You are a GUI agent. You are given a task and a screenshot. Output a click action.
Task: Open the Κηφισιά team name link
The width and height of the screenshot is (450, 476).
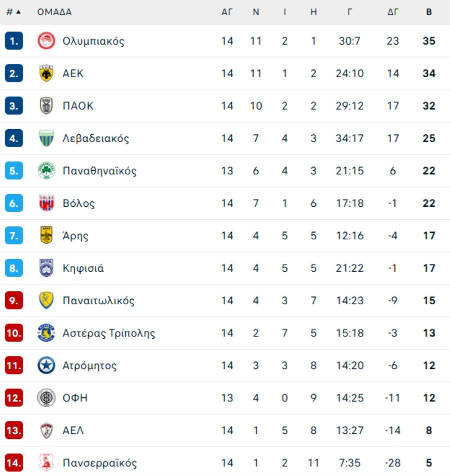[x=83, y=268]
